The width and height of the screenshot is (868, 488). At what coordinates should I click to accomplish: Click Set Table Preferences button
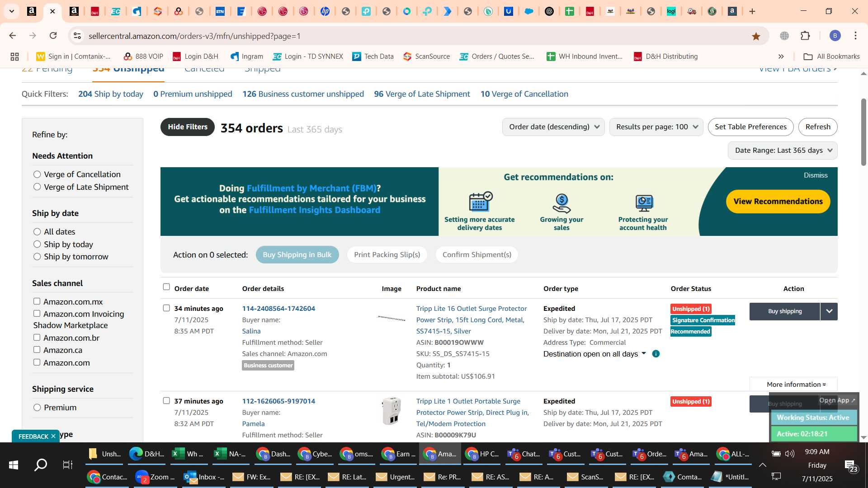(x=750, y=127)
